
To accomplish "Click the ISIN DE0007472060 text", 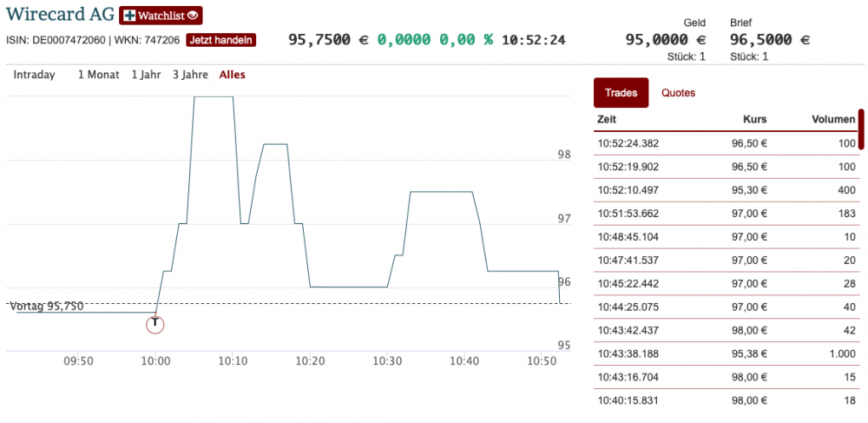I will pos(56,41).
